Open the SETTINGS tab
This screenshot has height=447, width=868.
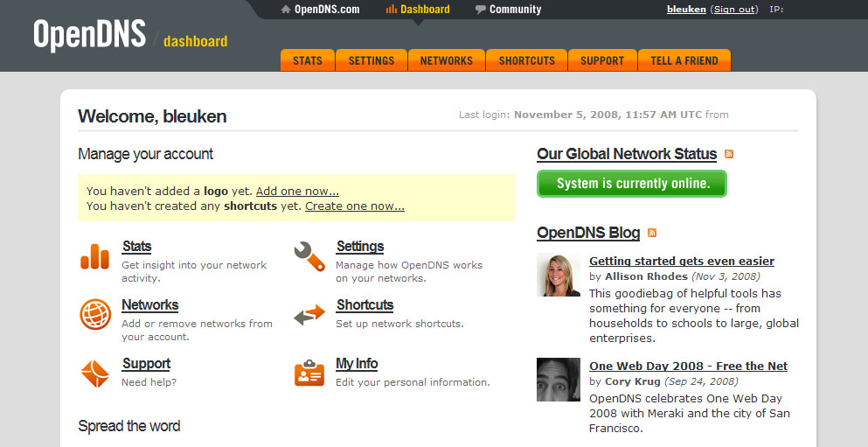pos(372,60)
